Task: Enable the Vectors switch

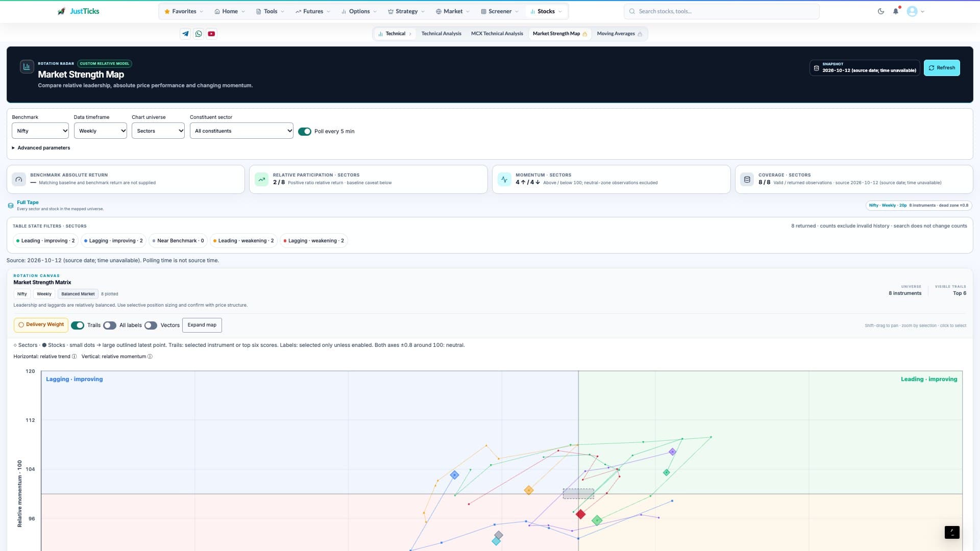Action: (x=151, y=325)
